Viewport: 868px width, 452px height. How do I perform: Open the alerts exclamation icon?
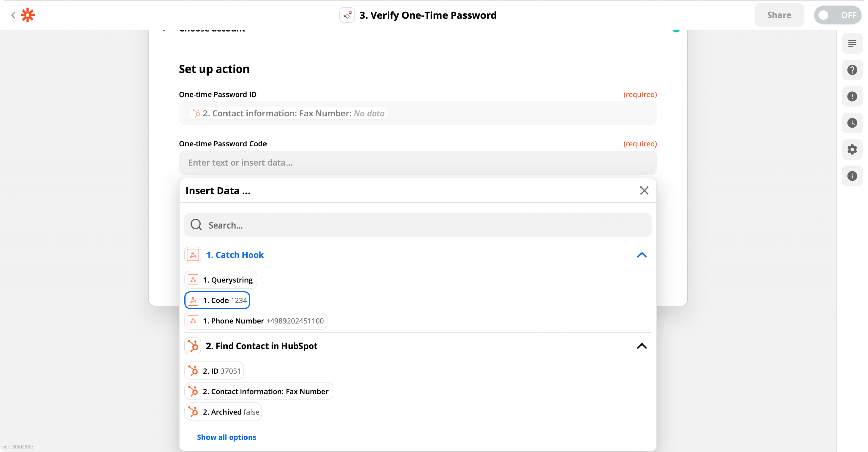[852, 96]
